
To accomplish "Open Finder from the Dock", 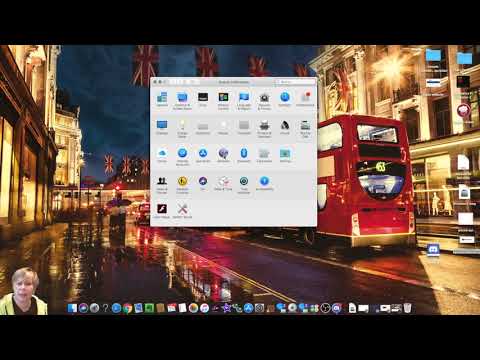I will click(x=72, y=308).
